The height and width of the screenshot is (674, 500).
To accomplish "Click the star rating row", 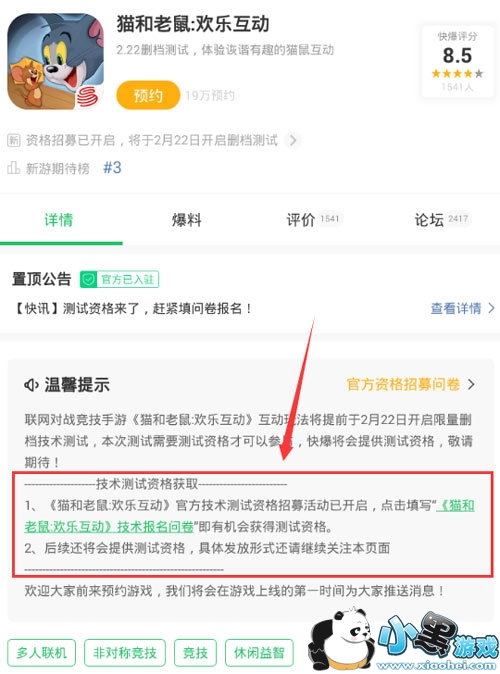I will (x=457, y=74).
